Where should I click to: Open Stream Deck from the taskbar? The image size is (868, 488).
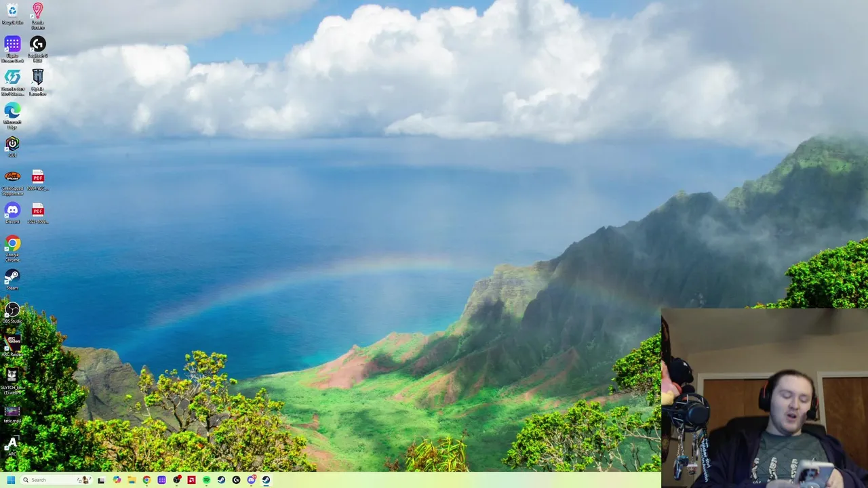(x=161, y=480)
